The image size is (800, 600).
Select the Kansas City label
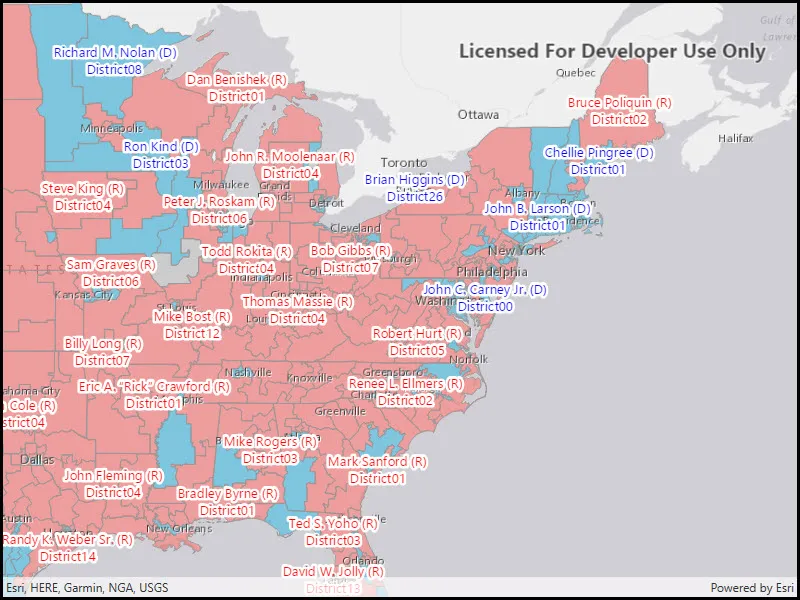coord(83,295)
